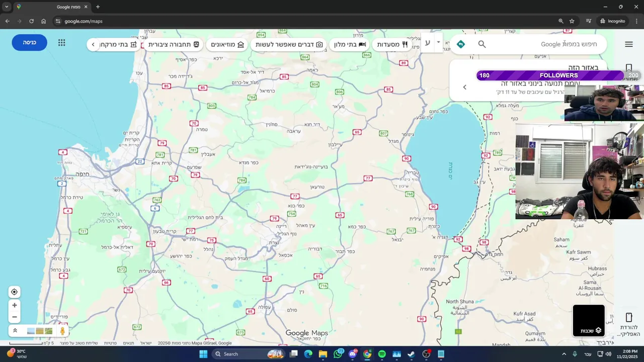
Task: Open Chrome three-dot menu
Action: click(x=636, y=21)
